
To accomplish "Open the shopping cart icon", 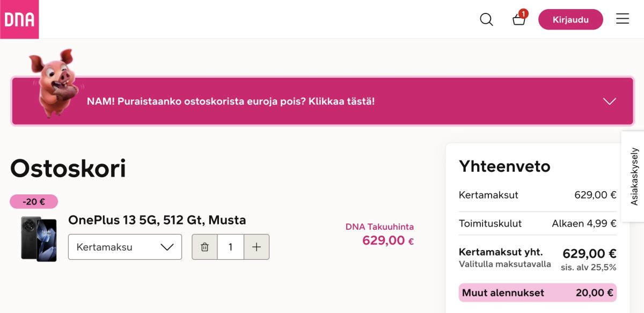I will [x=518, y=20].
